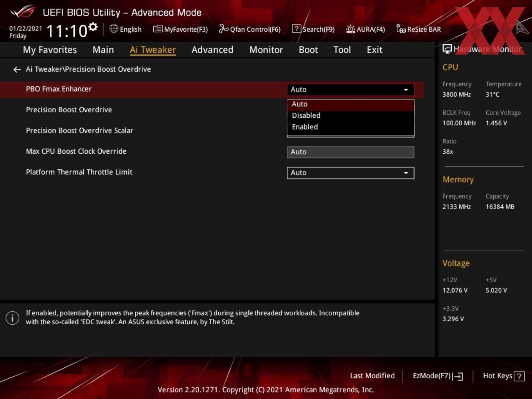Click CPU Temperature 31°C value

coord(492,95)
